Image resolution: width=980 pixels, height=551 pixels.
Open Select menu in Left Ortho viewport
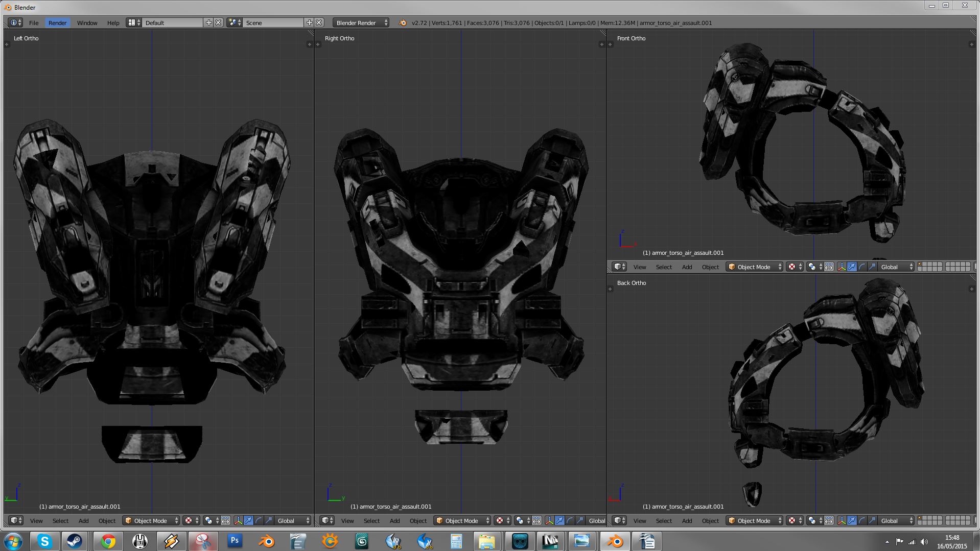click(x=60, y=520)
